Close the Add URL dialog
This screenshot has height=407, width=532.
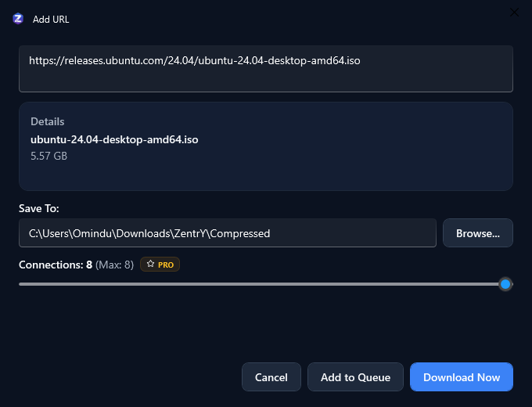pos(514,13)
